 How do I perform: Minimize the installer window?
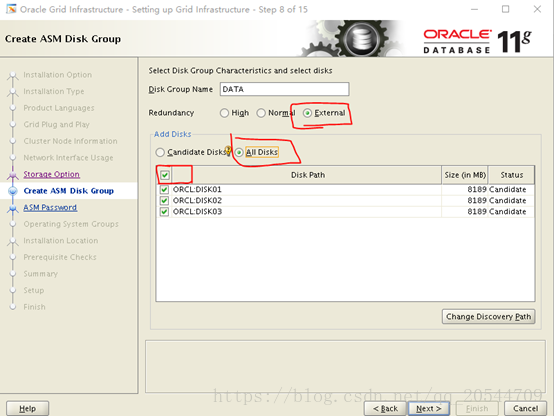coord(475,9)
